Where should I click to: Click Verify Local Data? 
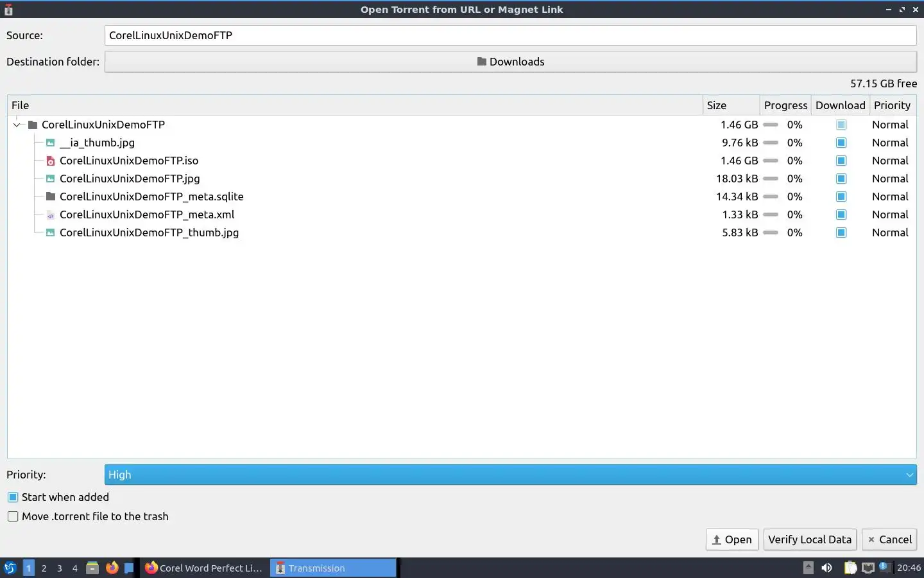[x=810, y=539]
